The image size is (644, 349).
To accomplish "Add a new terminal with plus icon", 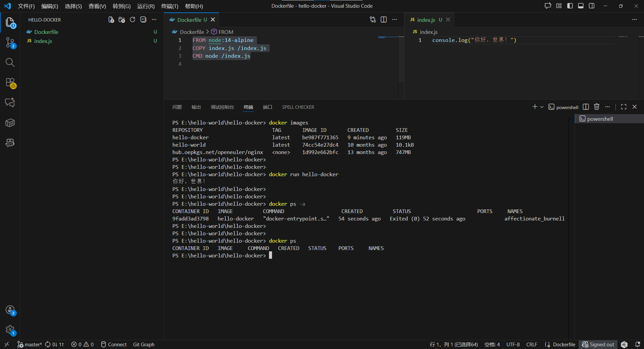I will click(x=535, y=107).
